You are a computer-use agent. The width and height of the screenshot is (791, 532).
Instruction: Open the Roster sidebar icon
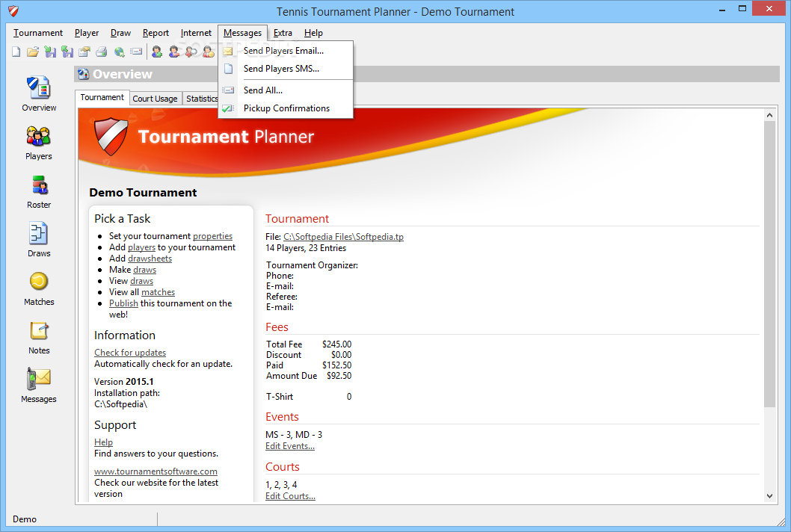point(39,185)
